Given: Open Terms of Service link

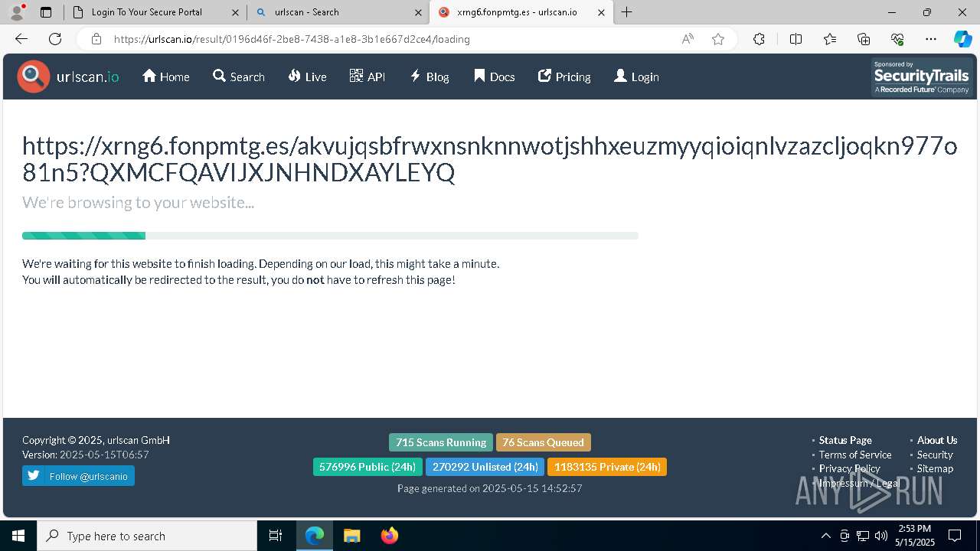Looking at the screenshot, I should click(x=855, y=455).
